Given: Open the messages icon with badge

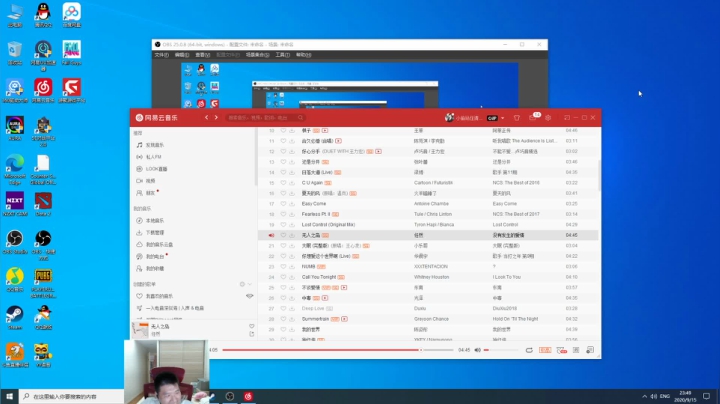Looking at the screenshot, I should pos(533,117).
